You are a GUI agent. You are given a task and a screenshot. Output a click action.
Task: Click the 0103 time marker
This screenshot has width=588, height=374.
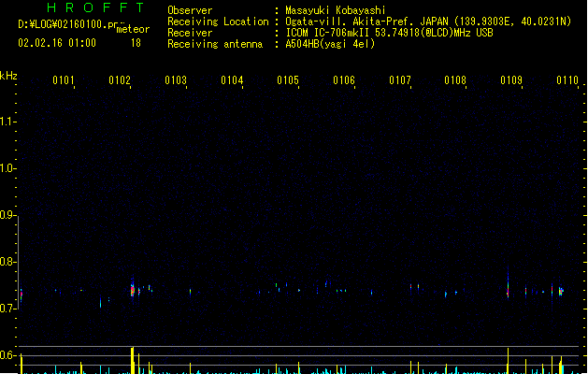[x=176, y=80]
